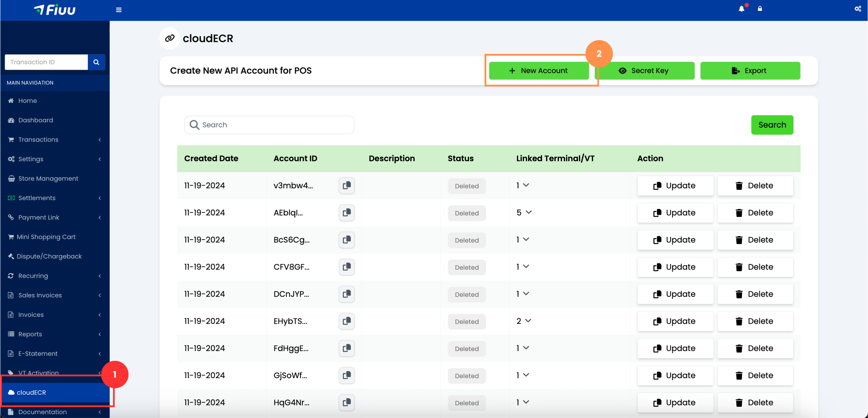Open the settings gears icon at top right
Viewport: 868px width, 418px height.
coord(858,9)
